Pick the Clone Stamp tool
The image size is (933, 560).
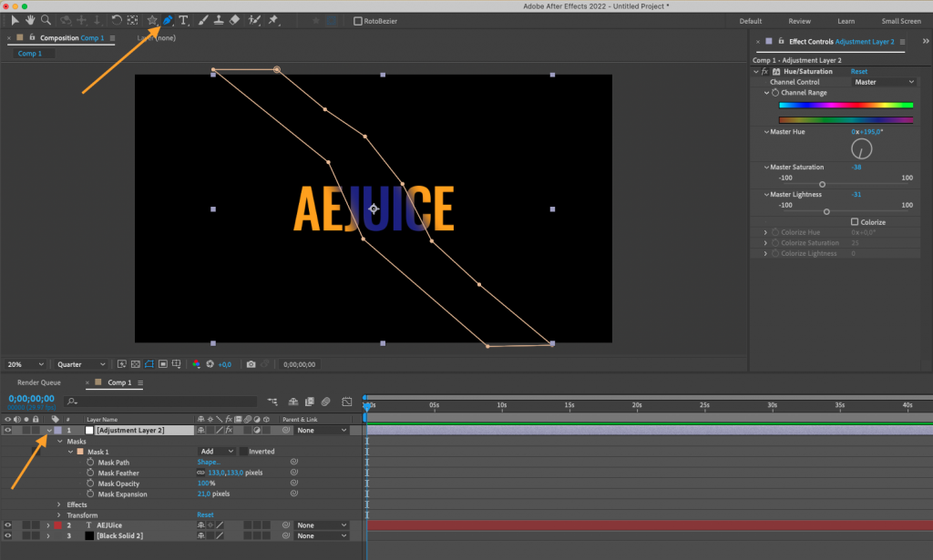[x=219, y=19]
